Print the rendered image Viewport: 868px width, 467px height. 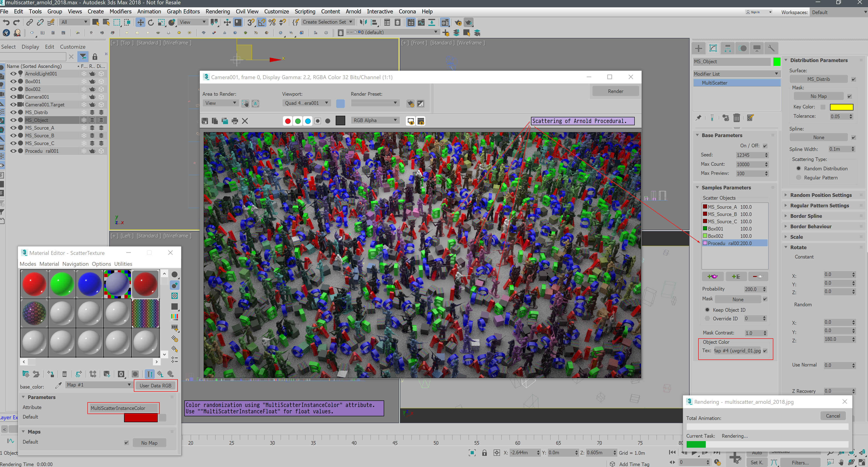coord(235,121)
